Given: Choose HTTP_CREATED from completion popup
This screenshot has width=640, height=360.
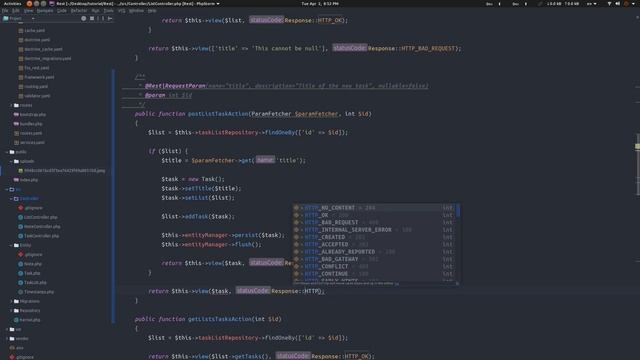Looking at the screenshot, I should click(374, 237).
